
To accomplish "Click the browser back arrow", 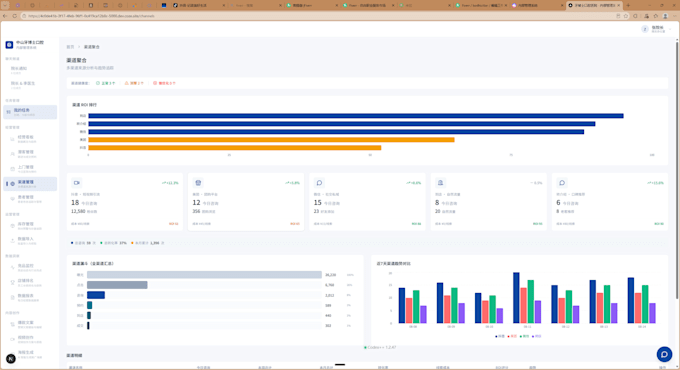I will 5,16.
